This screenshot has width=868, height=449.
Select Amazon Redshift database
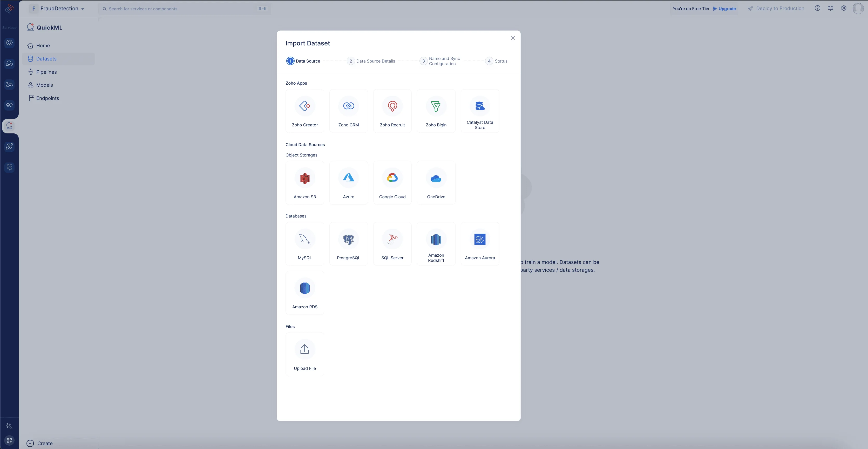point(436,243)
